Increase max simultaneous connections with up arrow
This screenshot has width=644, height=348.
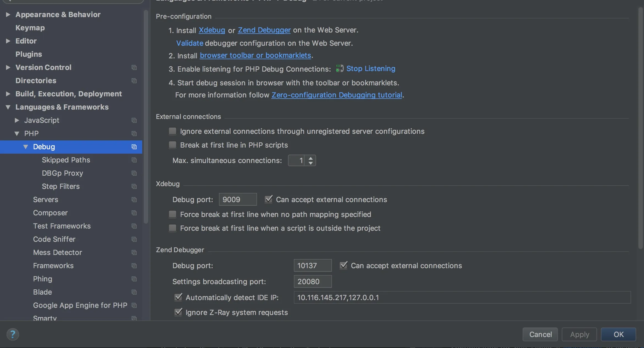[x=311, y=158]
